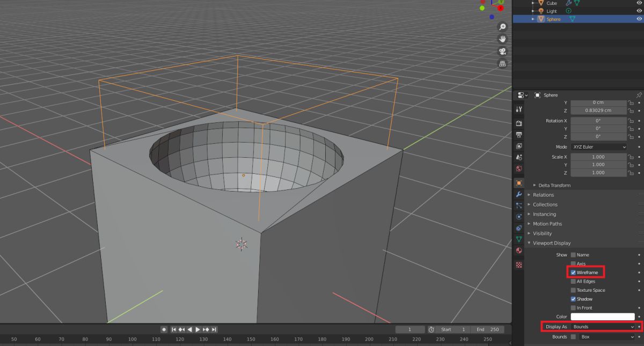This screenshot has height=346, width=644.
Task: Open the Render properties tab icon
Action: (518, 123)
